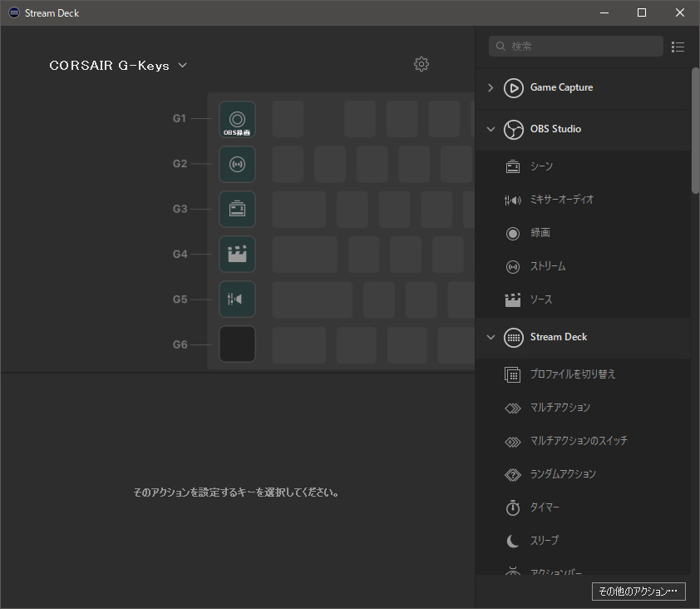Select the G5 mixer audio key
Image resolution: width=700 pixels, height=609 pixels.
(x=237, y=299)
